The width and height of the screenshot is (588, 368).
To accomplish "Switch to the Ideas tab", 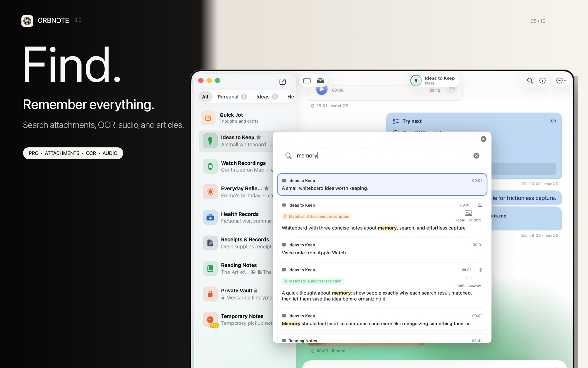I will tap(267, 97).
